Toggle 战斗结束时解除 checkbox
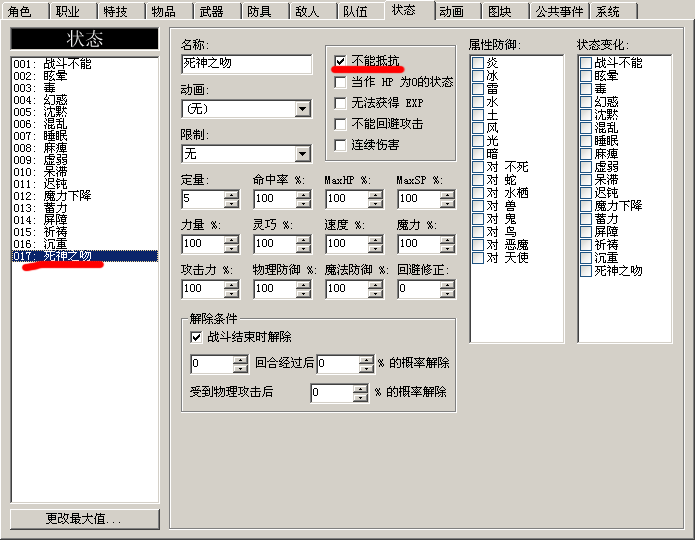This screenshot has height=540, width=695. pyautogui.click(x=196, y=337)
